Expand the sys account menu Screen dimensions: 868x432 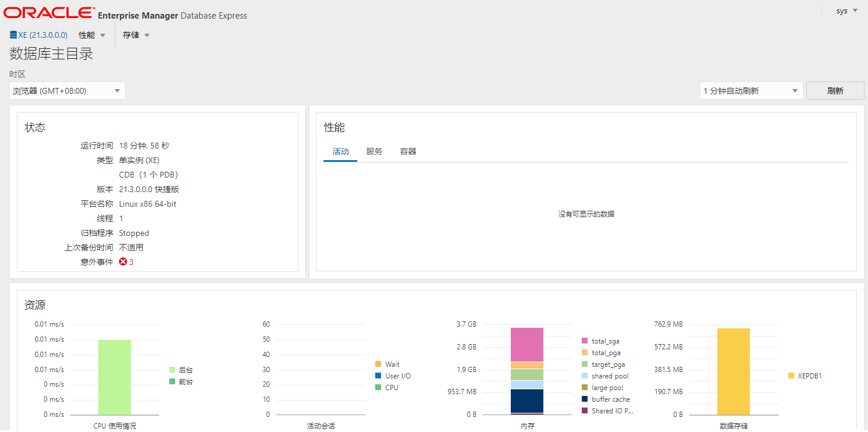(x=855, y=10)
